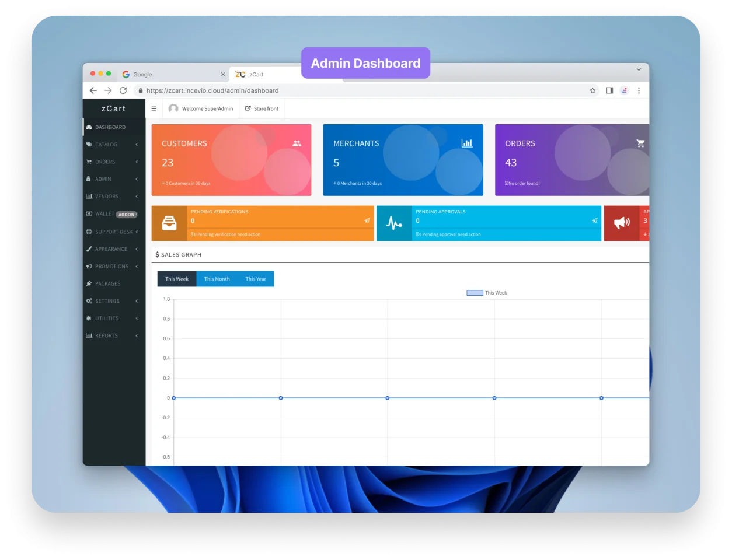Click the Wallet money icon in sidebar
Screen dimensions: 732x560
click(x=89, y=214)
